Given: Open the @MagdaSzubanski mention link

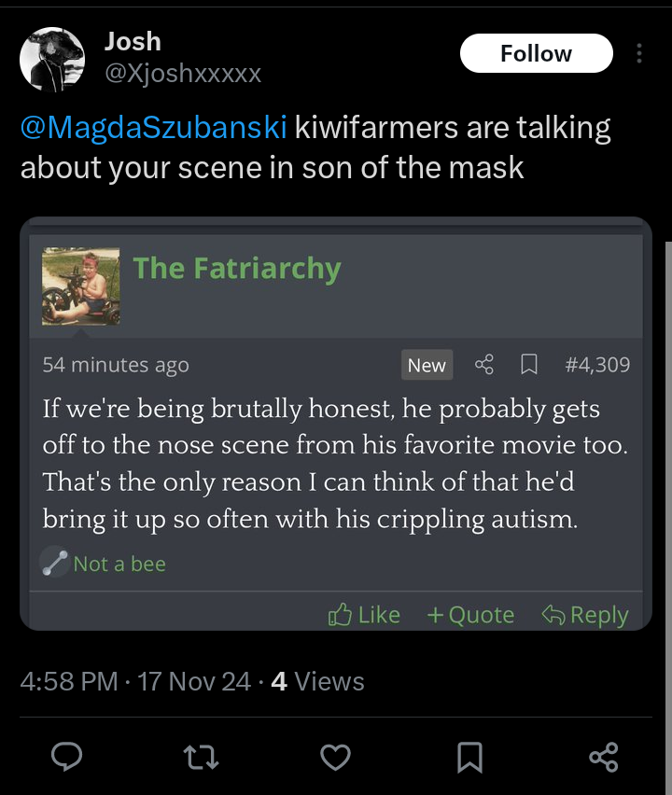Looking at the screenshot, I should point(154,127).
